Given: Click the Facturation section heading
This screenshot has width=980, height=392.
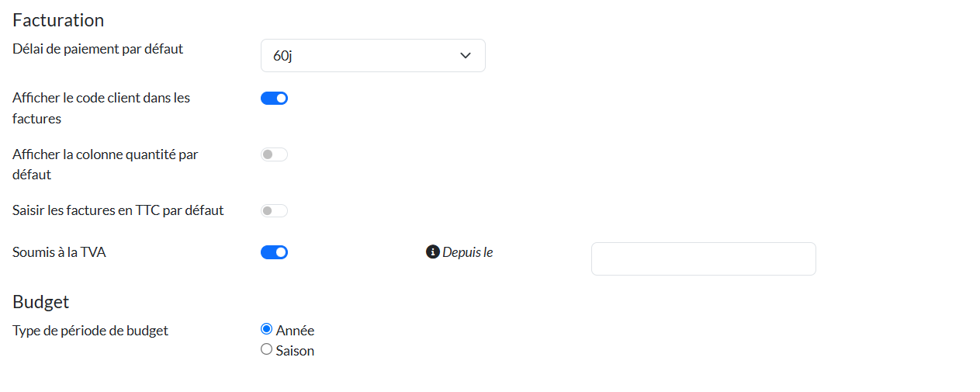Looking at the screenshot, I should pyautogui.click(x=58, y=20).
